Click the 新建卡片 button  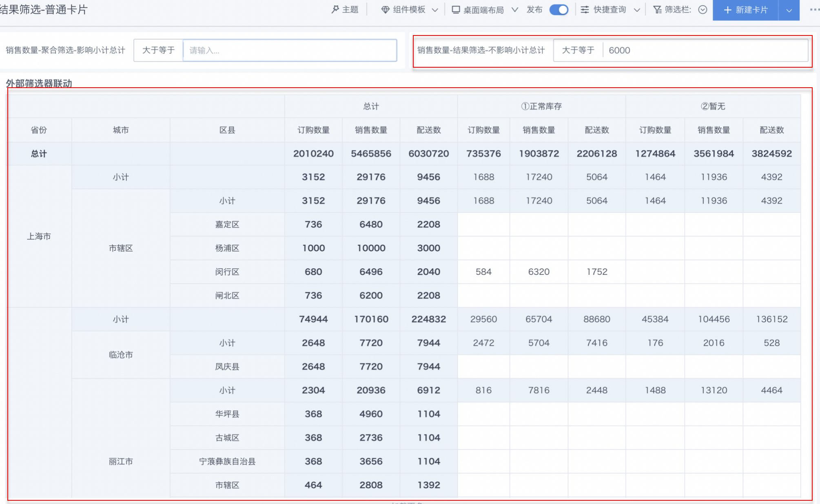click(x=745, y=10)
